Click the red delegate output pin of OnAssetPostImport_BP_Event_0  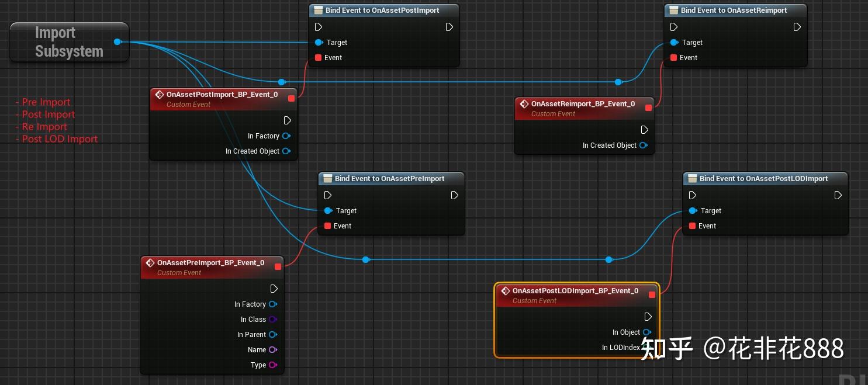(291, 99)
